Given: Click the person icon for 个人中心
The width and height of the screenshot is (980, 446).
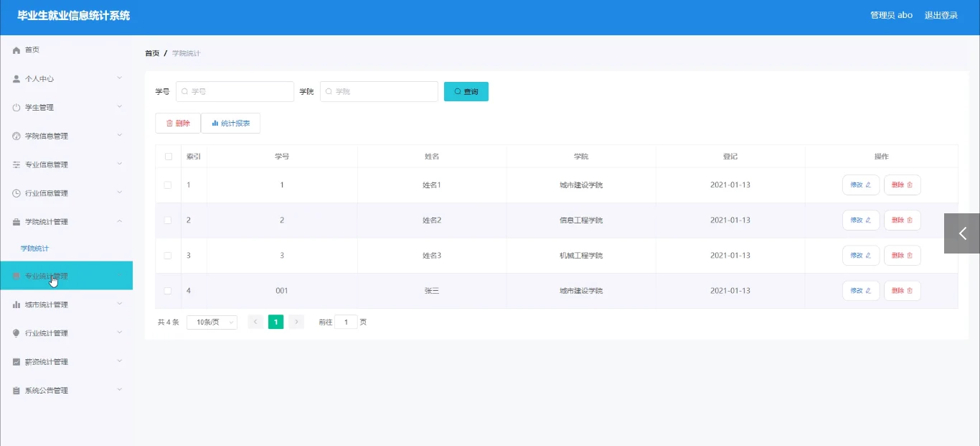Looking at the screenshot, I should [x=17, y=79].
